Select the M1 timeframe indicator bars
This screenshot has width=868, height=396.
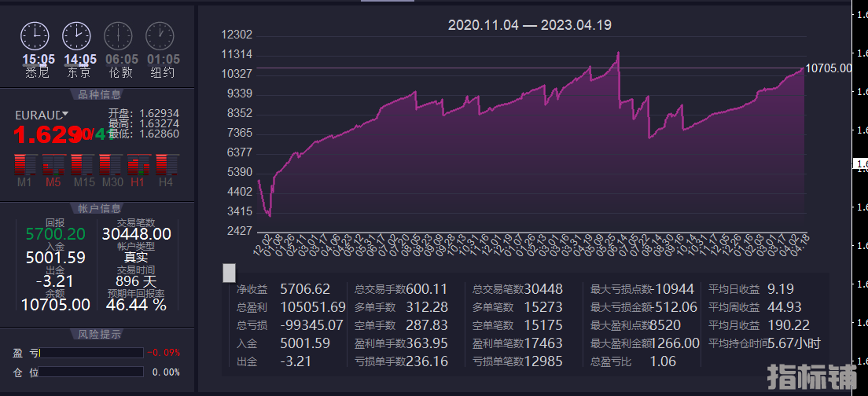pos(25,165)
